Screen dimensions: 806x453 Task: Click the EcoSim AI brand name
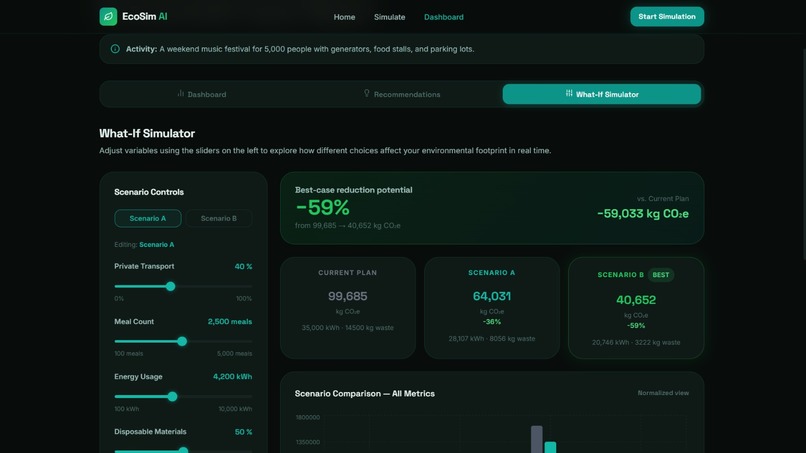pyautogui.click(x=144, y=16)
